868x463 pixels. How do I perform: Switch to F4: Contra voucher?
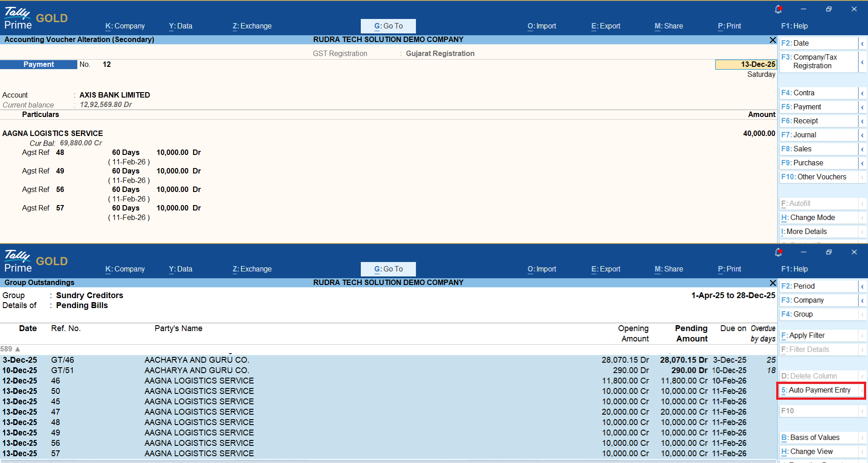click(x=818, y=93)
